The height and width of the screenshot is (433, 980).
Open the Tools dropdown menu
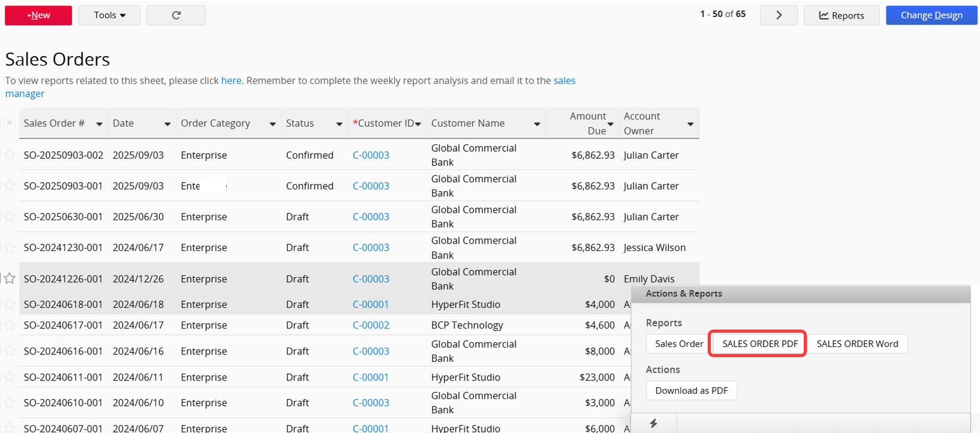point(109,15)
